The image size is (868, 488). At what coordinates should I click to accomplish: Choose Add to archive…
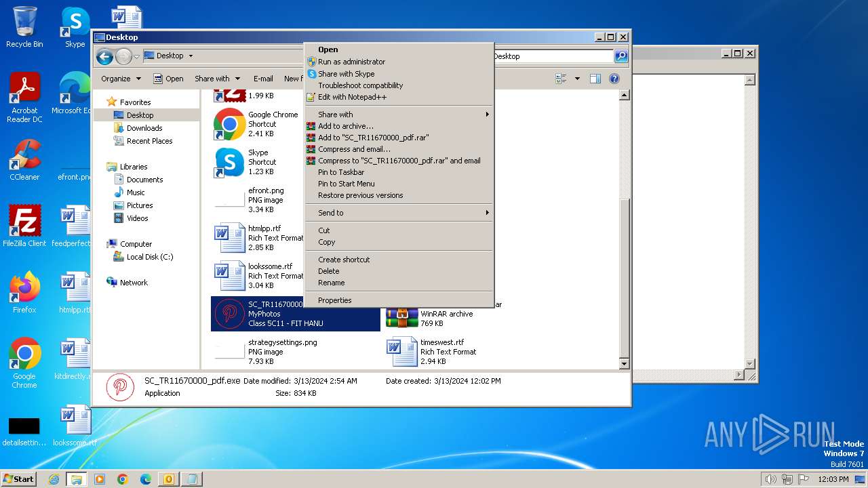pos(399,126)
